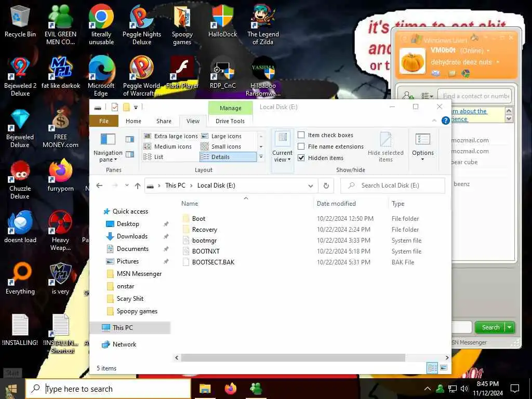The width and height of the screenshot is (532, 399).
Task: Click the Messenger Search button
Action: click(x=490, y=327)
